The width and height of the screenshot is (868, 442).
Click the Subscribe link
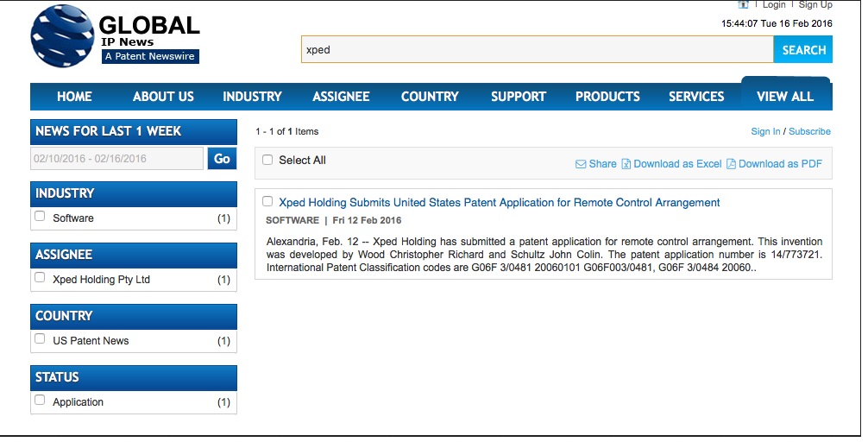pyautogui.click(x=809, y=132)
